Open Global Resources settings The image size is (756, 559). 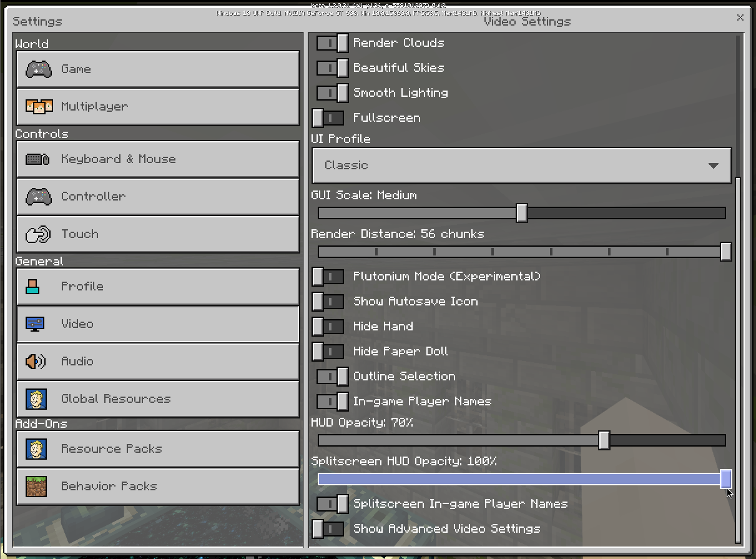click(x=158, y=398)
